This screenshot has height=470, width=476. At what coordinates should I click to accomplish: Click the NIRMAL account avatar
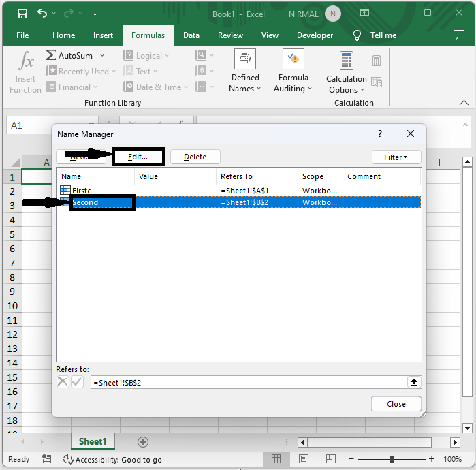(x=333, y=14)
